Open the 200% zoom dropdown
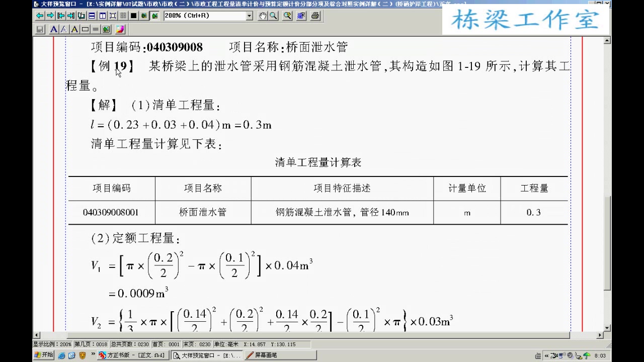Screen dimensions: 644x362 250,16
